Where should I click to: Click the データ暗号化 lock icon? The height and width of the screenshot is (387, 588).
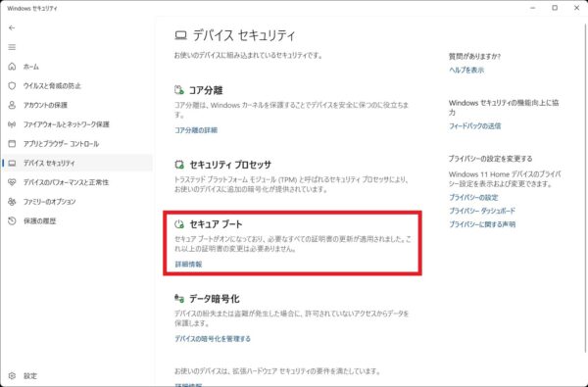coord(179,299)
